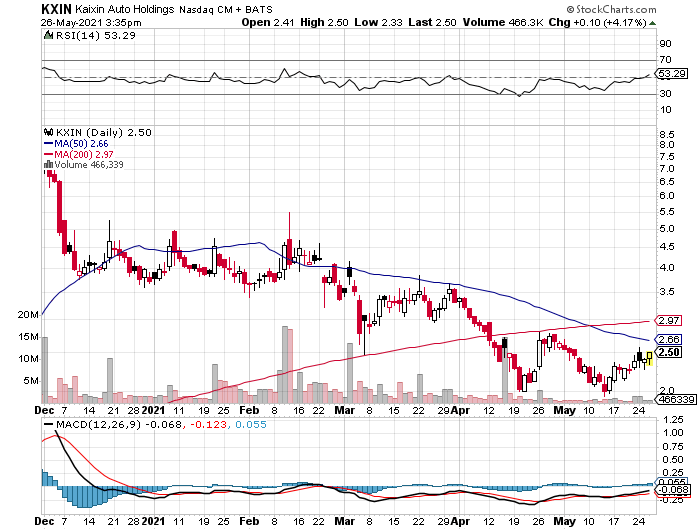
Task: Click the RSI(14) 53.29 legend label
Action: 96,35
